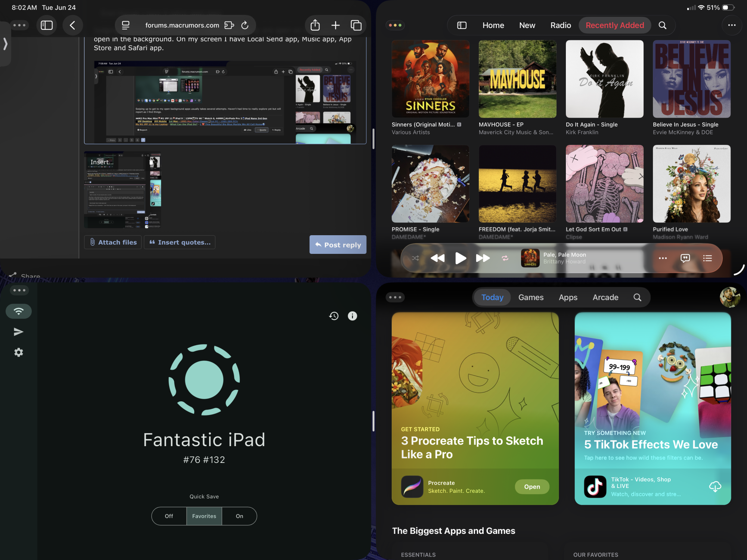This screenshot has width=747, height=560.
Task: Open Music more options ellipsis
Action: point(732,25)
